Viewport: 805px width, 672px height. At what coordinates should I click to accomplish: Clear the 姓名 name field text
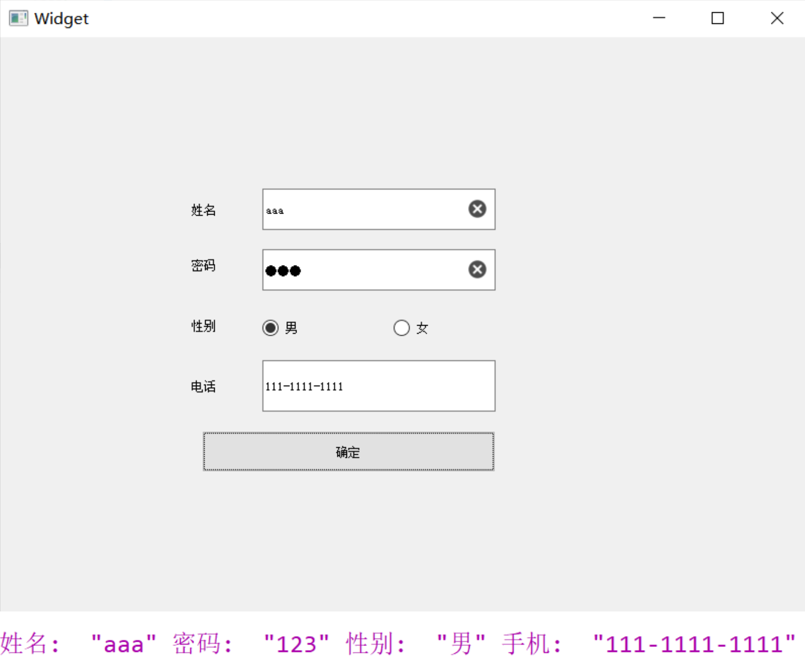477,209
